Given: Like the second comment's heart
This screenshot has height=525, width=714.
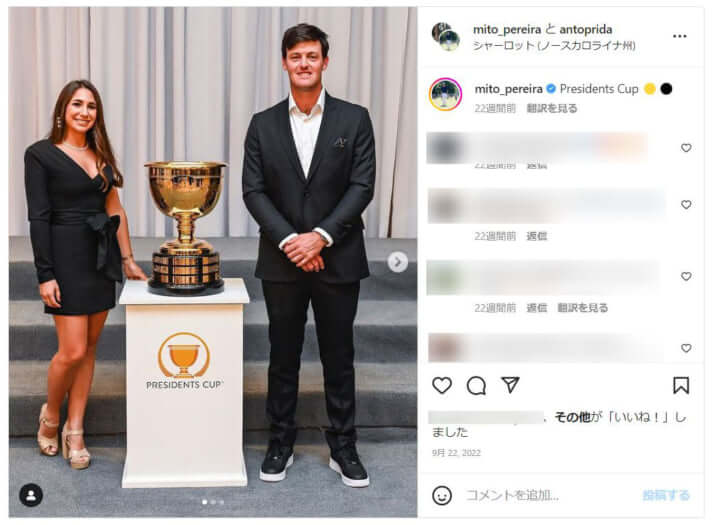Looking at the screenshot, I should [x=686, y=204].
